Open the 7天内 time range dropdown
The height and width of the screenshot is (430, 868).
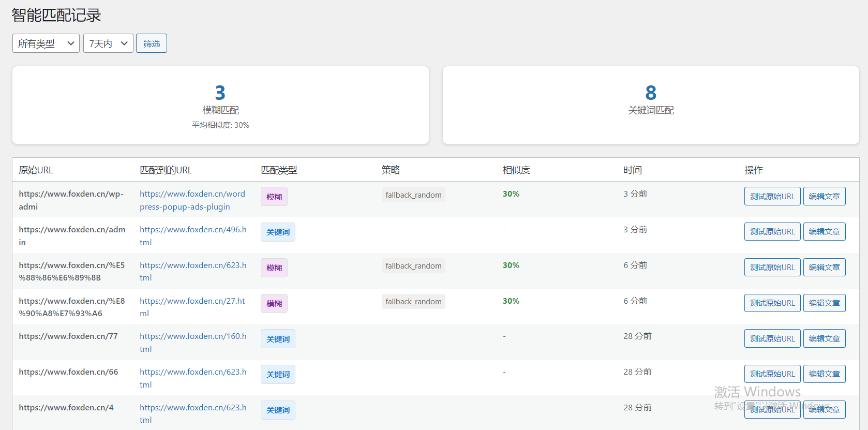tap(108, 43)
